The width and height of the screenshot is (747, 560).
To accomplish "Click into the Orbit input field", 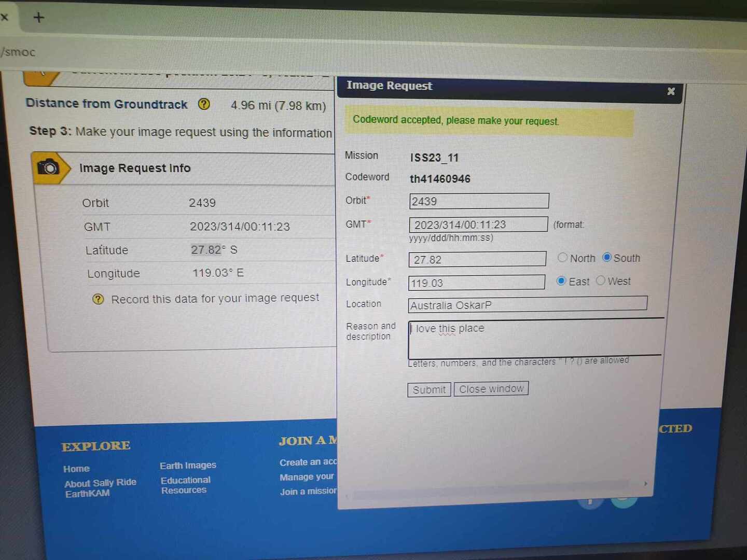I will pos(478,201).
